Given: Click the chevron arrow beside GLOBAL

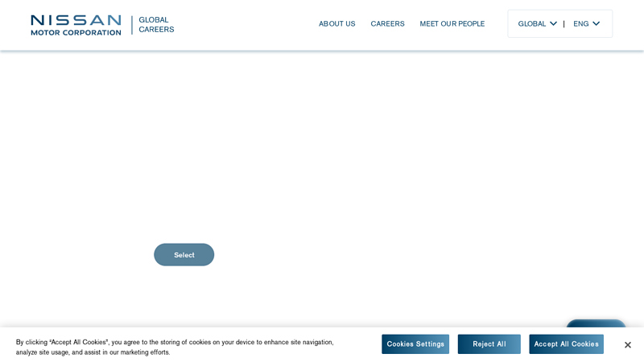Looking at the screenshot, I should pos(554,23).
